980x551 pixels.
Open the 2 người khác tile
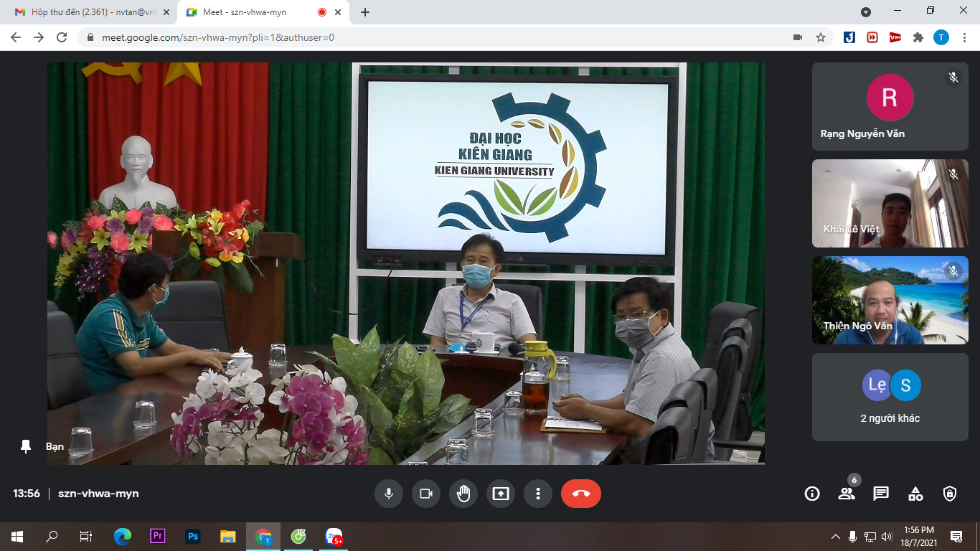[890, 397]
